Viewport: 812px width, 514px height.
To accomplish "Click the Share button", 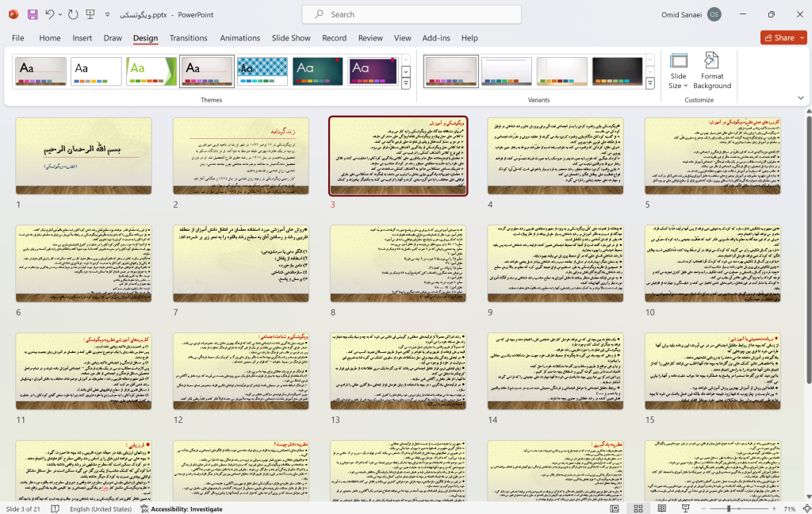I will coord(779,38).
